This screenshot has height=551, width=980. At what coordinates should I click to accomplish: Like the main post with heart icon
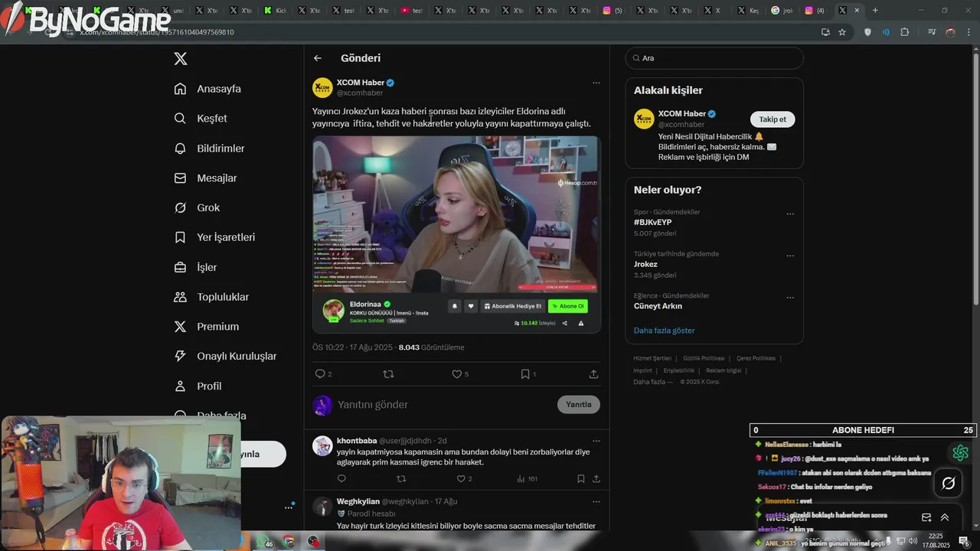pyautogui.click(x=456, y=374)
